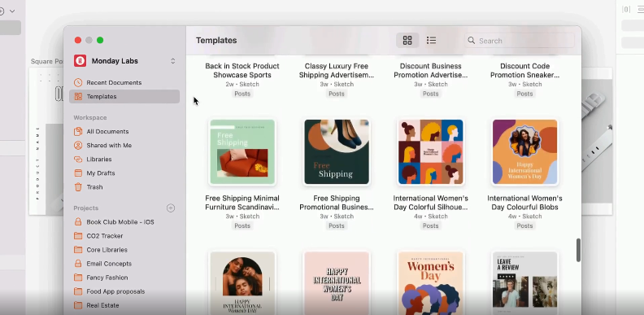Click lock icon beside Book Club Mobile
644x315 pixels.
[78, 222]
